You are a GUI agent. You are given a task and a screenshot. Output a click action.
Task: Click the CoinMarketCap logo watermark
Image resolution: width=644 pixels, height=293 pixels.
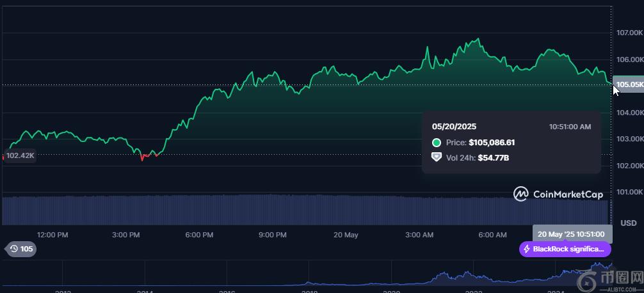pyautogui.click(x=558, y=193)
